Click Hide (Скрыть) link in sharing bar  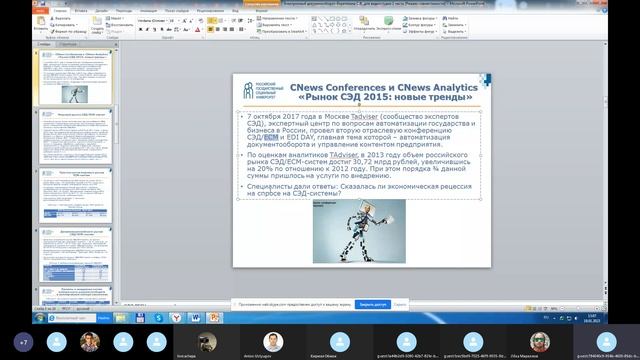pyautogui.click(x=400, y=304)
